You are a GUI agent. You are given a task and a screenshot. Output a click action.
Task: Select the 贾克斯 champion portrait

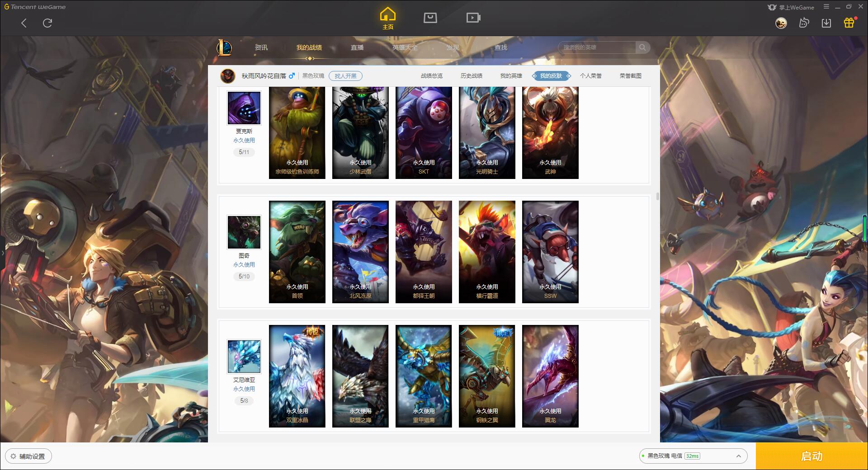(244, 108)
